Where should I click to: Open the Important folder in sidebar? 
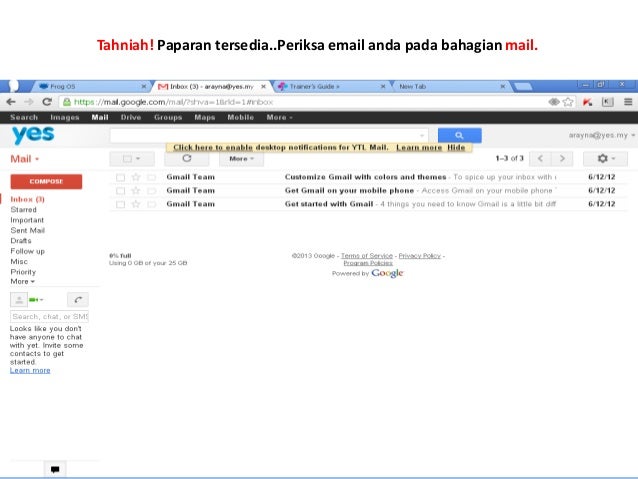27,220
